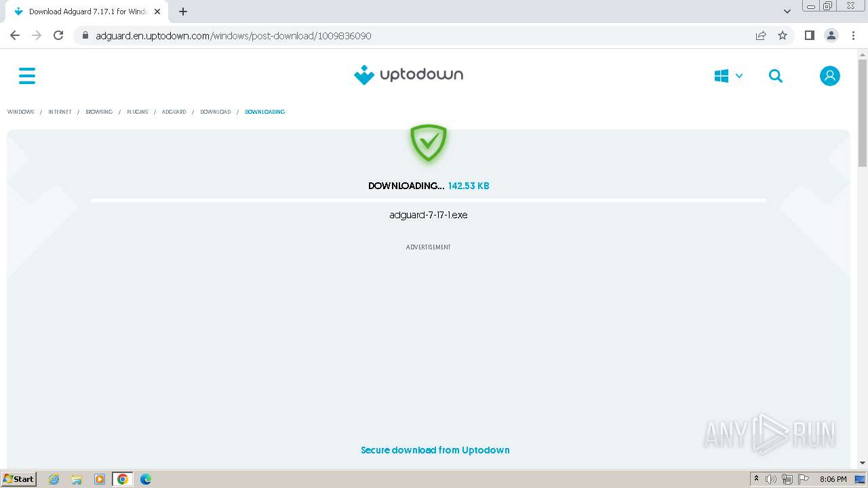868x488 pixels.
Task: Go to INTERNET breadcrumb
Action: (x=60, y=112)
